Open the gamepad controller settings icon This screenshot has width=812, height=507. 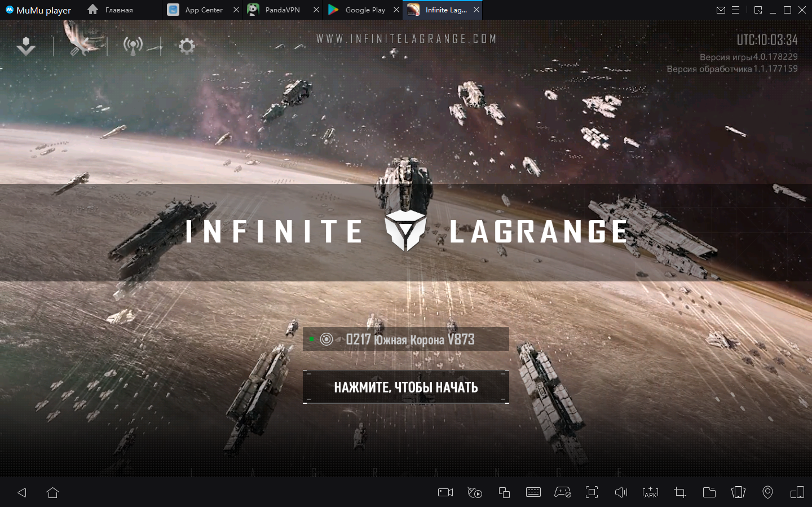[562, 492]
